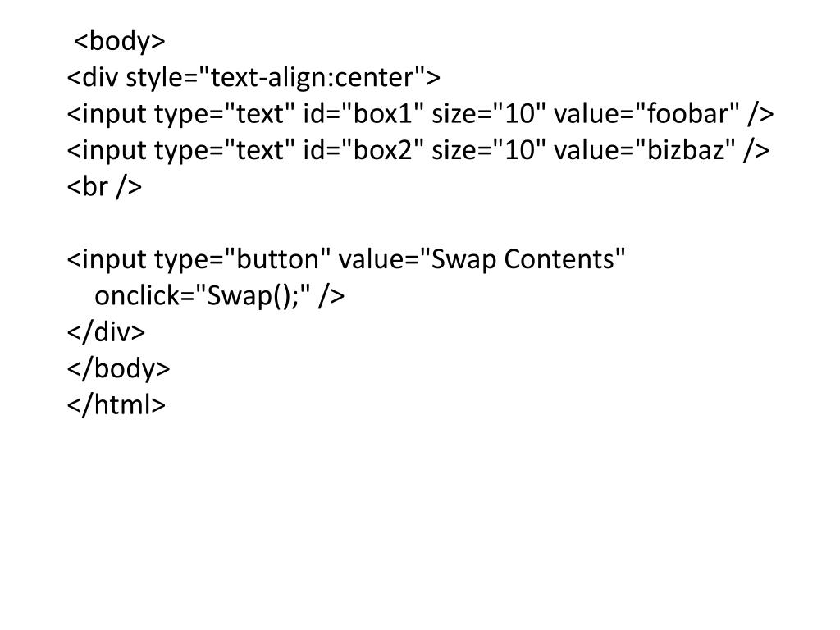Click the closing div tag

106,331
